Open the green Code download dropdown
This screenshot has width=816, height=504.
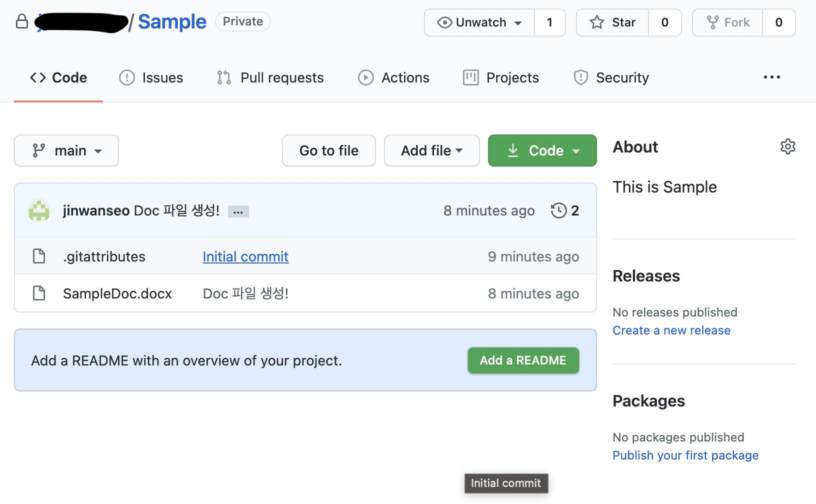click(542, 150)
